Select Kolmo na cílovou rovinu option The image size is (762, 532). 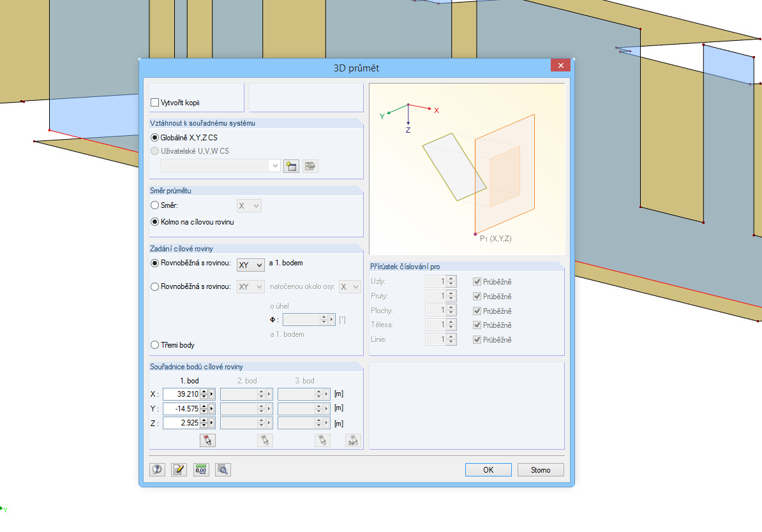(x=154, y=221)
